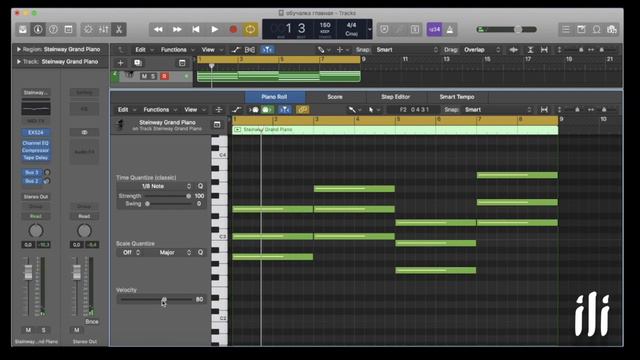
Task: Open the Media Browsers button
Action: pyautogui.click(x=611, y=29)
